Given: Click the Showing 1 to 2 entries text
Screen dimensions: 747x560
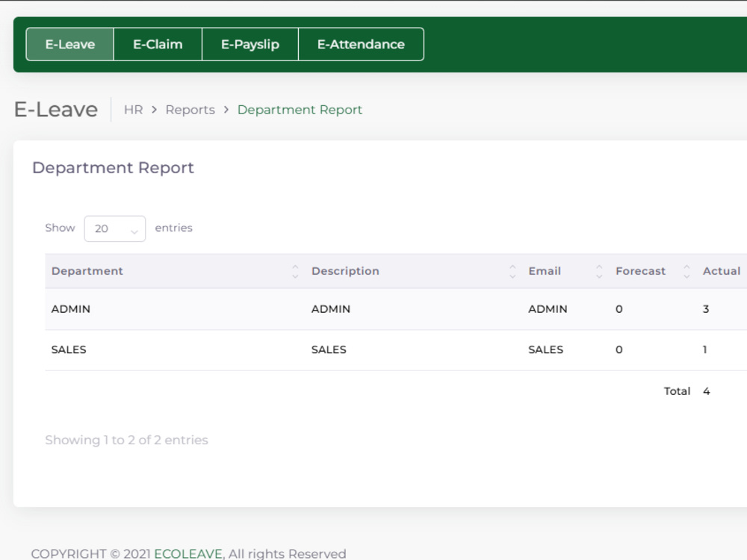Looking at the screenshot, I should coord(127,440).
